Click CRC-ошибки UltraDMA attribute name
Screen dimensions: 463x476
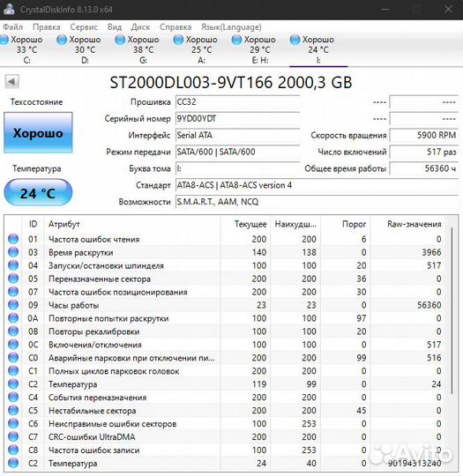click(92, 437)
